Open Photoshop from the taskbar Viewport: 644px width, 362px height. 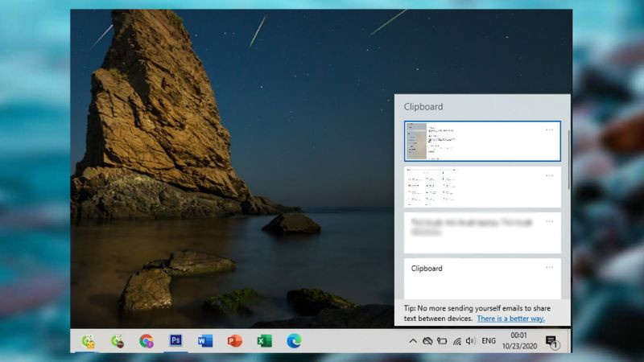(175, 340)
